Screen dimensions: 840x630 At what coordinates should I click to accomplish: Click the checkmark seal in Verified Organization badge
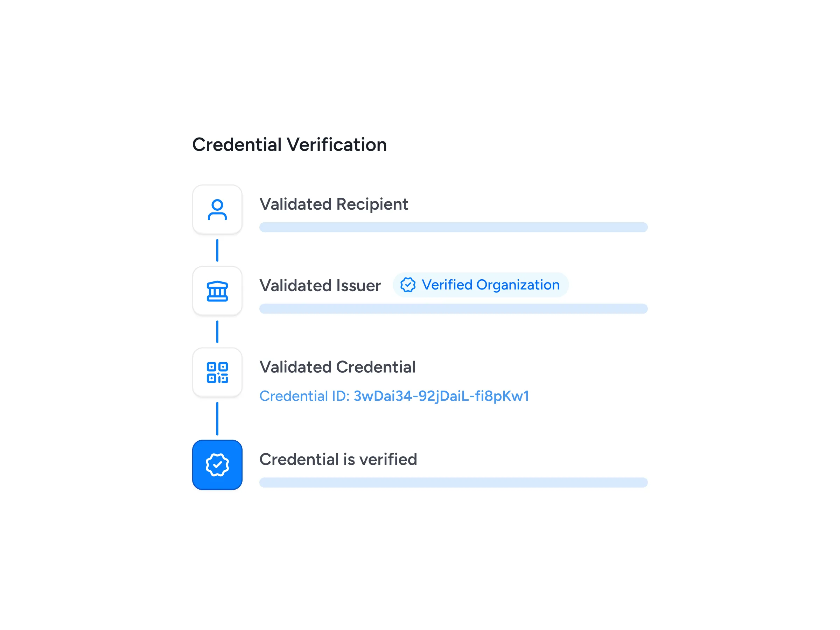point(408,285)
